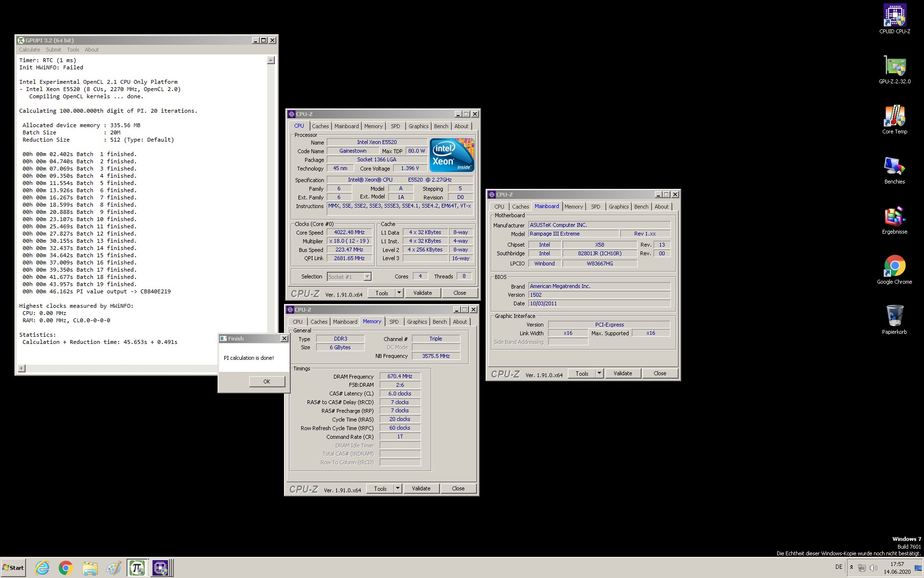Click GPUPI horizontal scrollbar left arrow
Image resolution: width=924 pixels, height=578 pixels.
(22, 368)
